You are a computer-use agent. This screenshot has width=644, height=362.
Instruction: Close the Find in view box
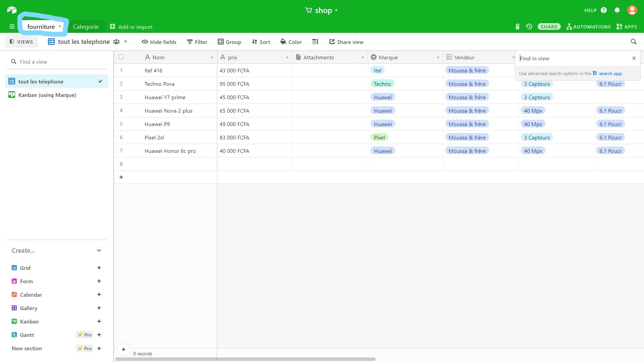click(634, 58)
